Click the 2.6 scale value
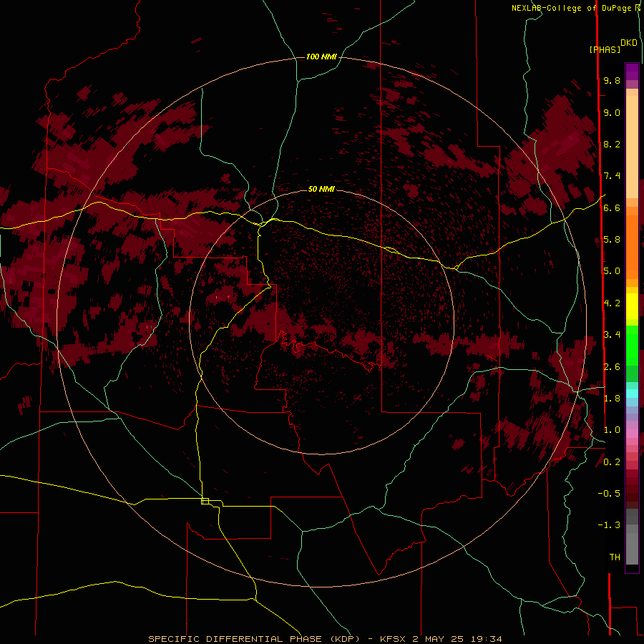Image resolution: width=644 pixels, height=644 pixels. [612, 367]
